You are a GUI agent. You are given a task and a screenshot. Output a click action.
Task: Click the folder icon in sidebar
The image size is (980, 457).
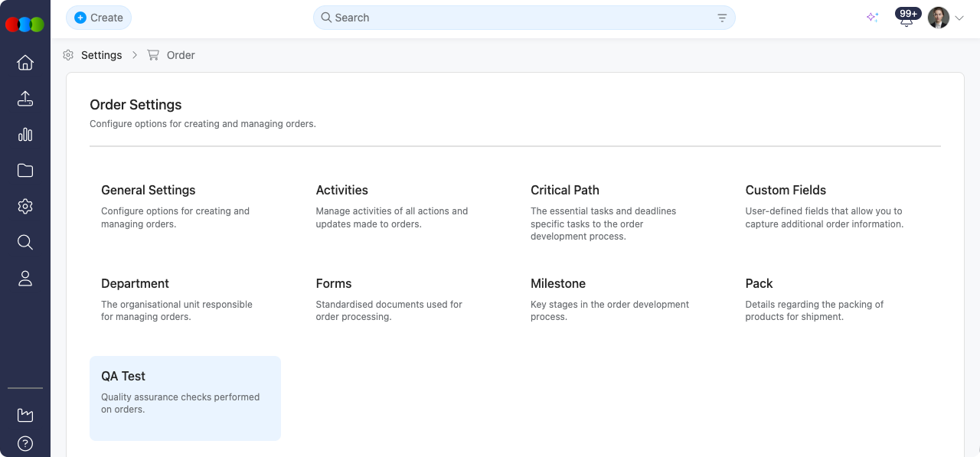coord(25,171)
